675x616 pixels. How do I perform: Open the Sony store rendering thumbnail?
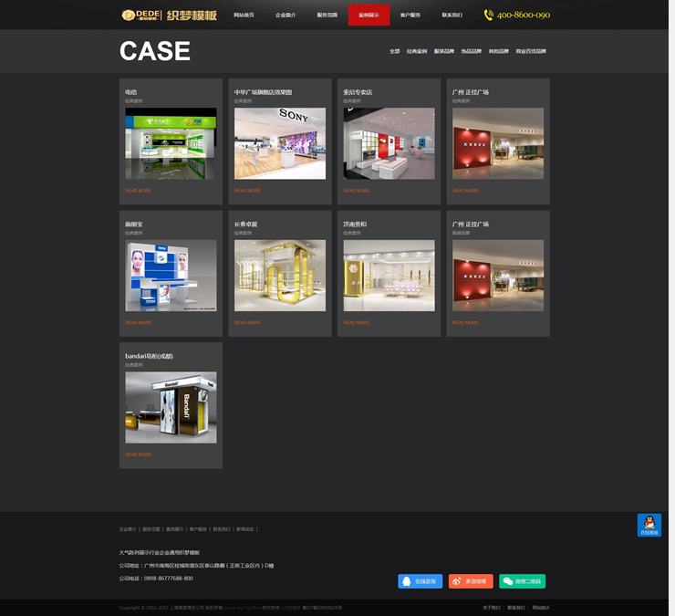pos(279,143)
